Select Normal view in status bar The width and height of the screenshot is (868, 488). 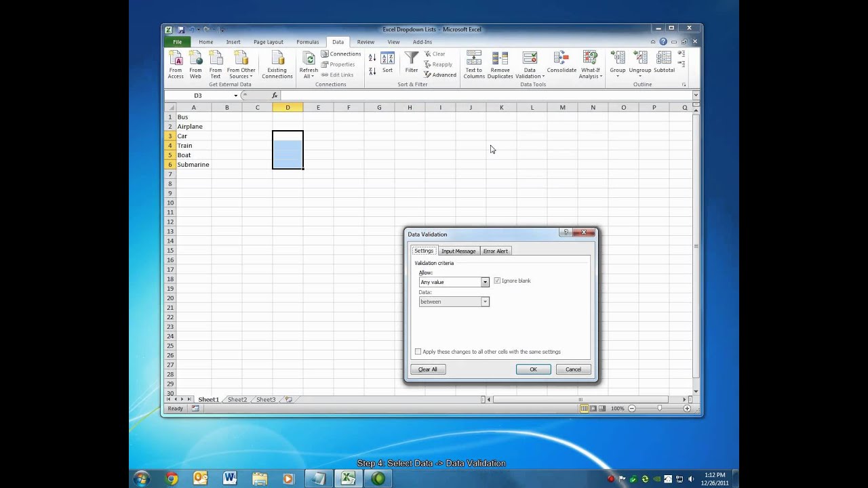point(585,409)
